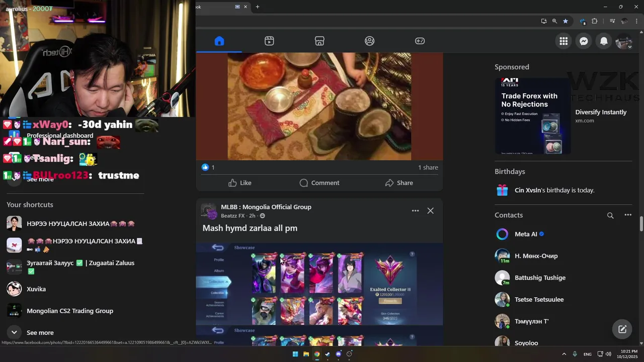
Task: Open Discord from the taskbar
Action: [339, 354]
